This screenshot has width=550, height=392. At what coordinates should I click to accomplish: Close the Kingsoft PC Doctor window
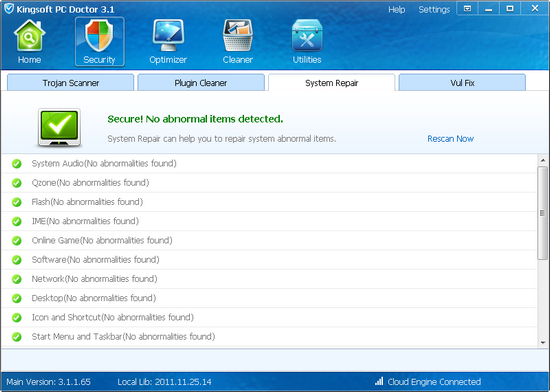click(x=535, y=8)
